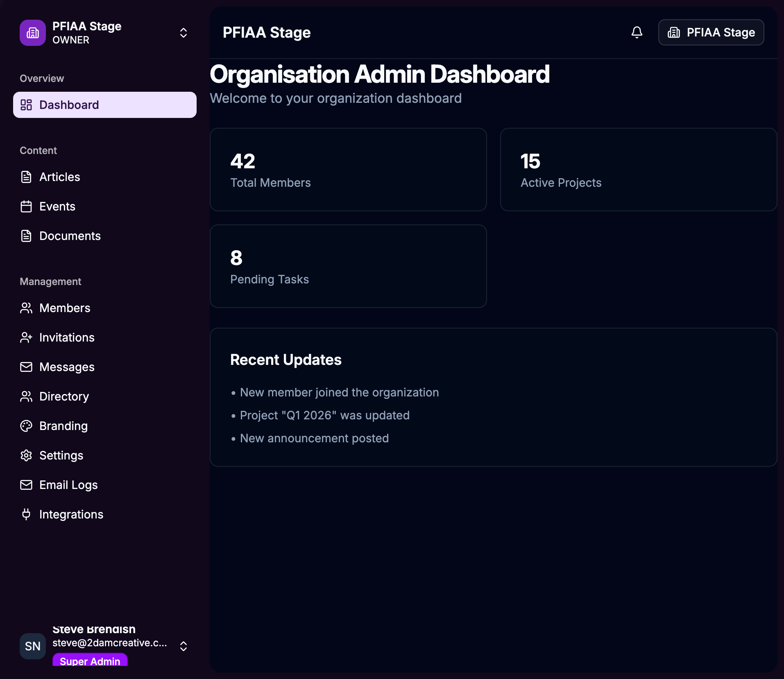
Task: Select the Dashboard grid icon
Action: (x=26, y=105)
